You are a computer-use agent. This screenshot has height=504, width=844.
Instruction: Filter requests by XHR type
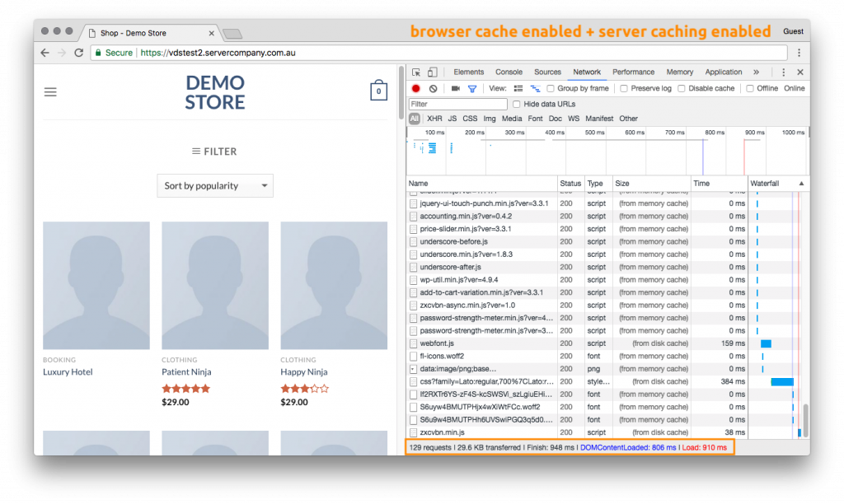point(434,119)
